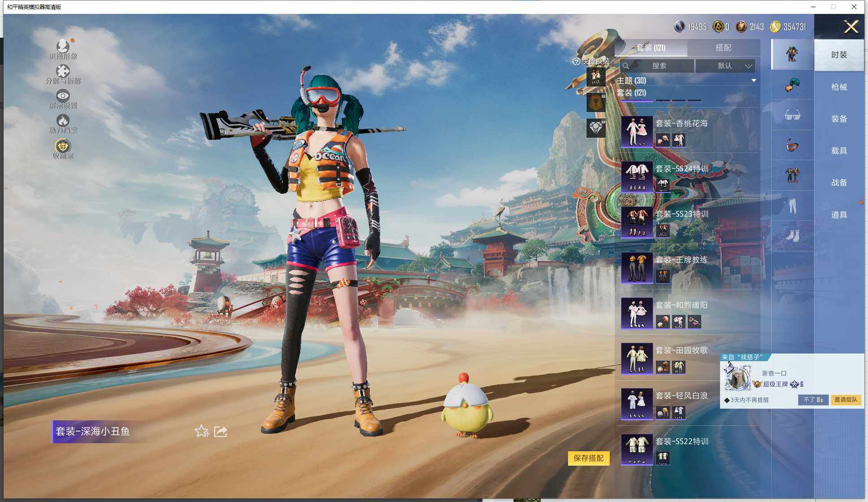Check 3天内不再提醒 option
The height and width of the screenshot is (502, 868).
coord(727,400)
